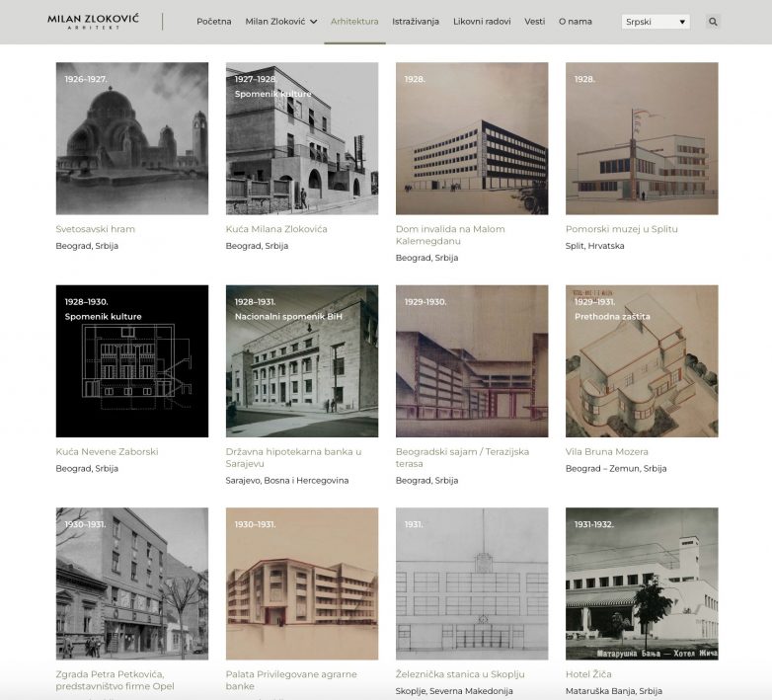Screen dimensions: 772x700
Task: Open Dom invalida na Malom Kalemegdanu image
Action: coord(472,139)
